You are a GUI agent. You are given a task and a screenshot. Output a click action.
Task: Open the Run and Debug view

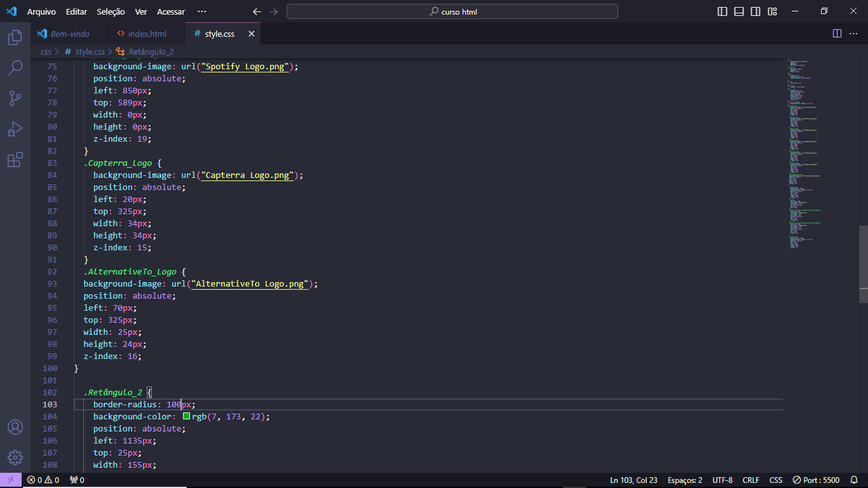coord(15,129)
